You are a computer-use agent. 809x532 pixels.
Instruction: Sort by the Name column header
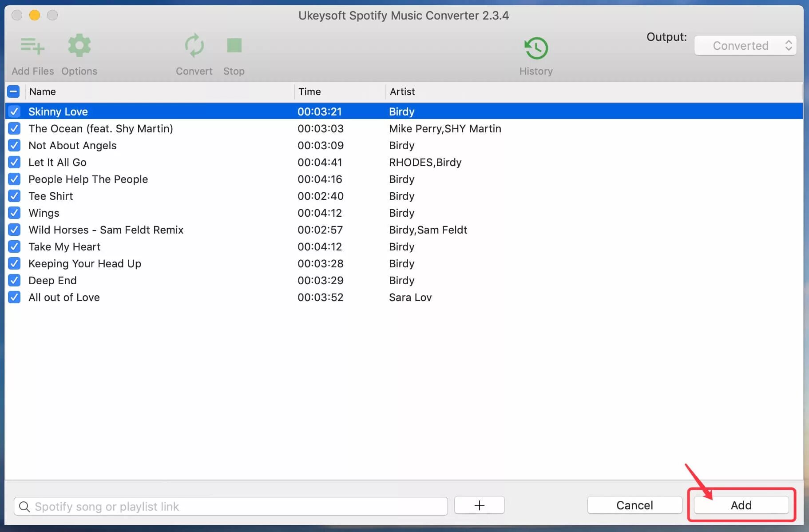43,91
